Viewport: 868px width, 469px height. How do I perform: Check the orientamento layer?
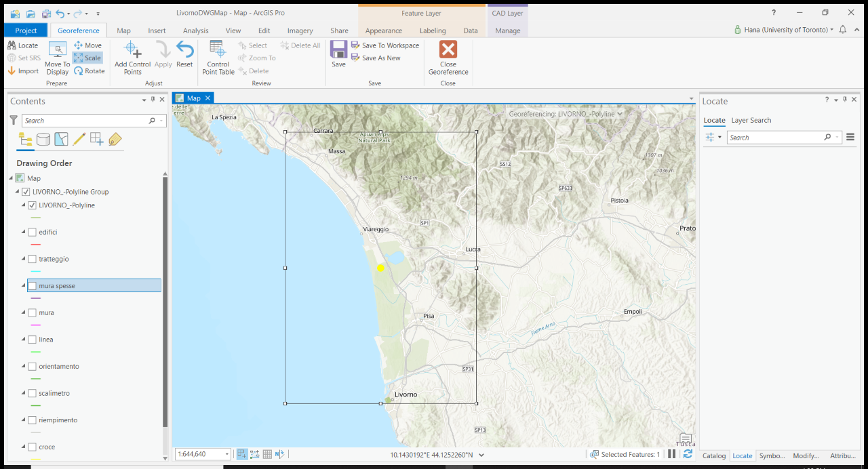[32, 367]
